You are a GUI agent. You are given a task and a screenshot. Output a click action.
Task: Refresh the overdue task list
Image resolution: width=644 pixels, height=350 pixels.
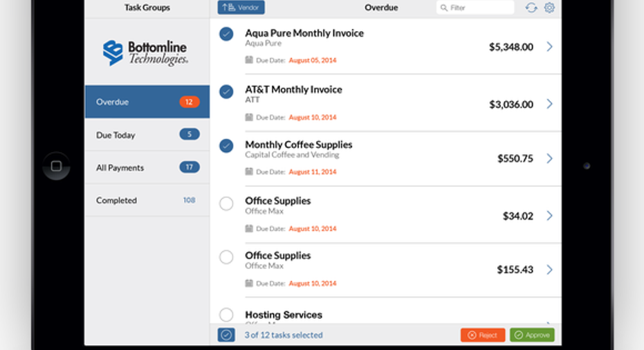point(531,8)
